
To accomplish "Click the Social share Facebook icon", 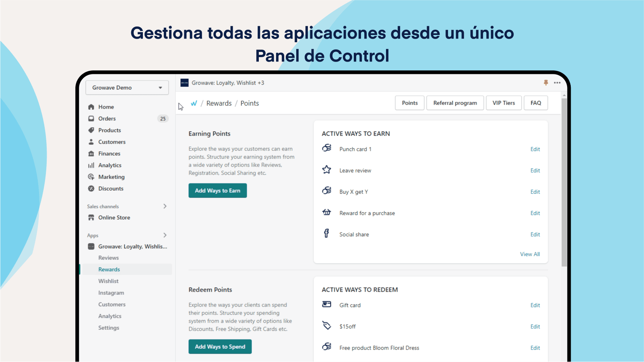I will [326, 233].
